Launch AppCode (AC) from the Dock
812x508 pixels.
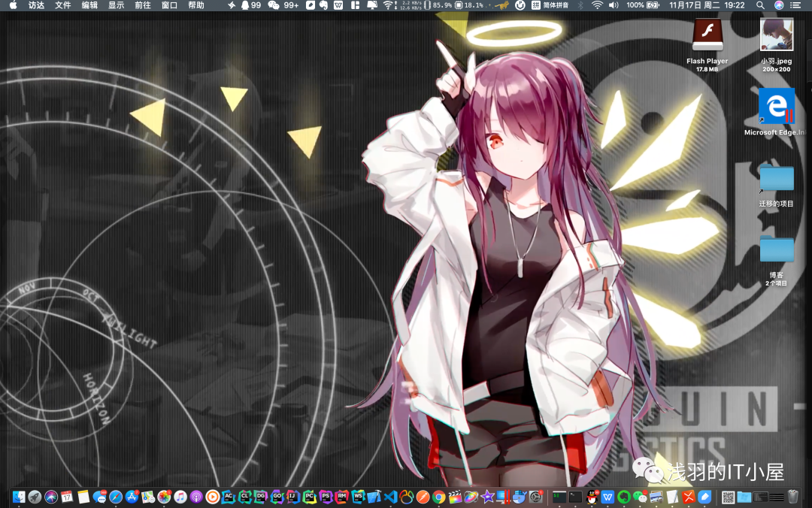click(229, 497)
